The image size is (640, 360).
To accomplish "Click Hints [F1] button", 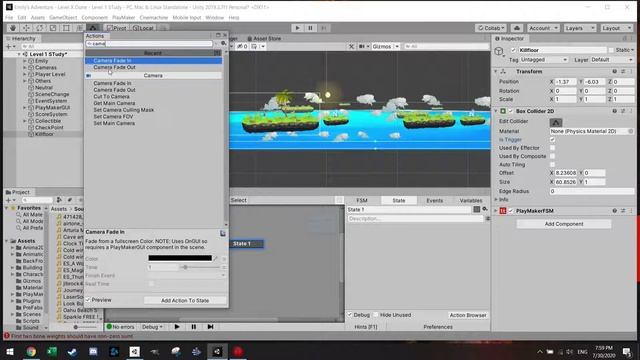I will 366,327.
